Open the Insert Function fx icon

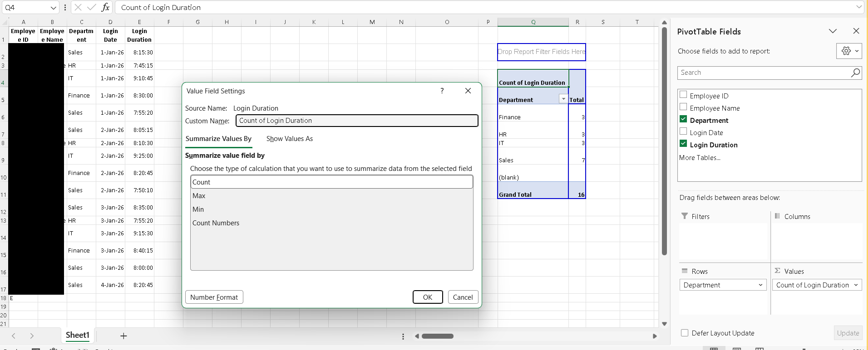pos(105,7)
